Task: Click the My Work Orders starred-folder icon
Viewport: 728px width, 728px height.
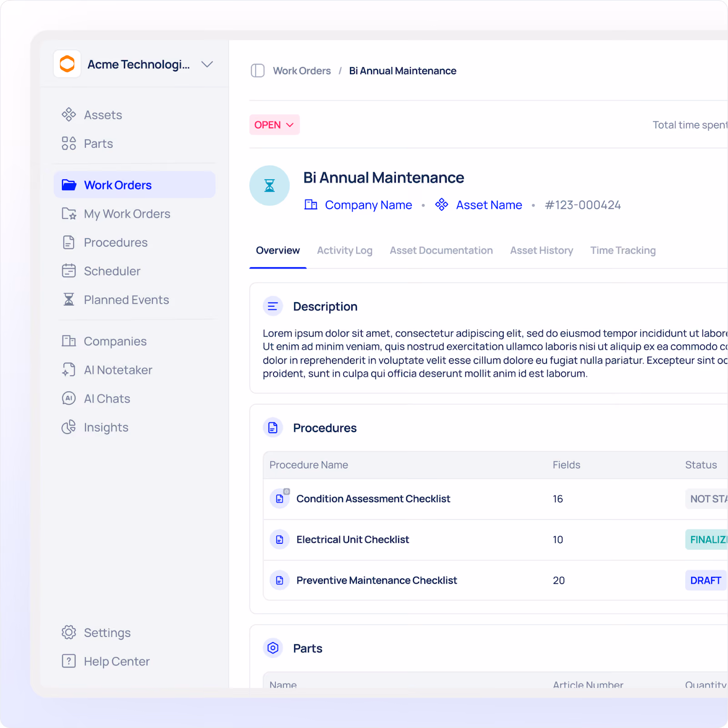Action: point(69,213)
